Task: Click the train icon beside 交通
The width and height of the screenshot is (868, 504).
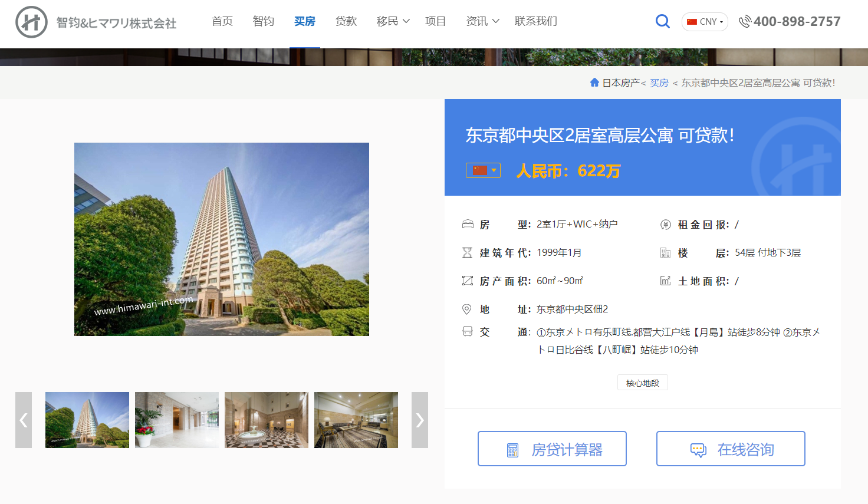Action: click(467, 332)
